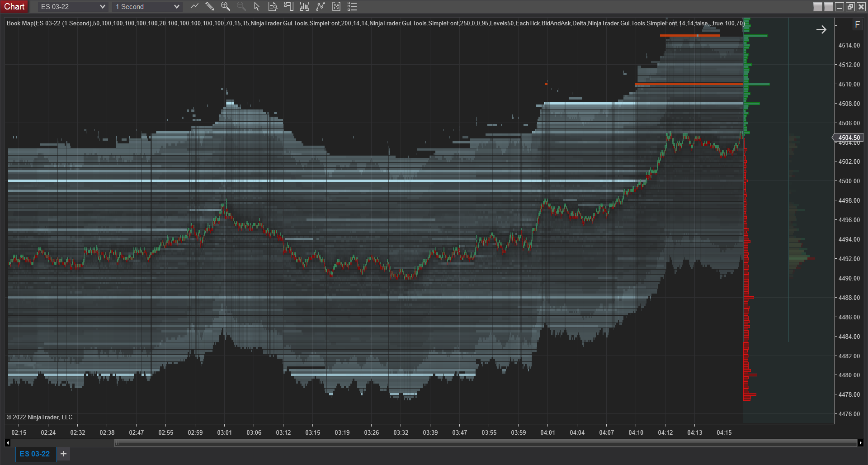
Task: Click the first gray window link button
Action: point(818,7)
